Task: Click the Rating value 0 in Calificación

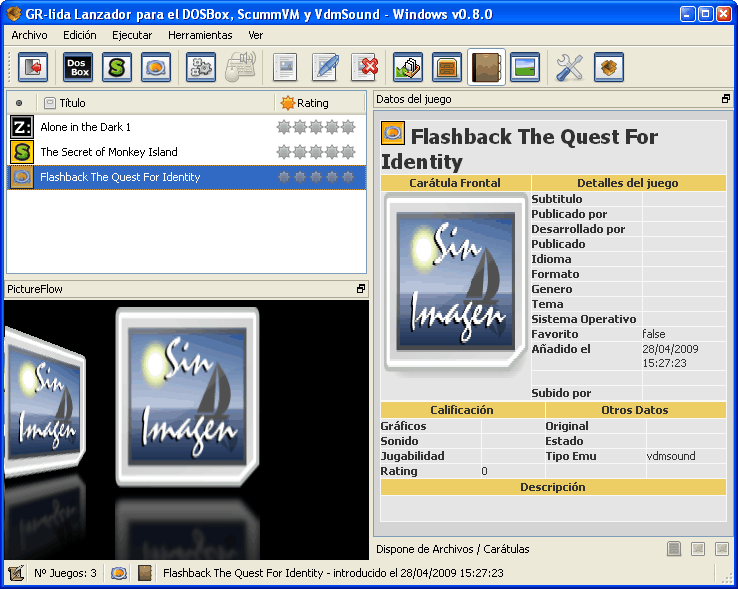Action: tap(484, 471)
